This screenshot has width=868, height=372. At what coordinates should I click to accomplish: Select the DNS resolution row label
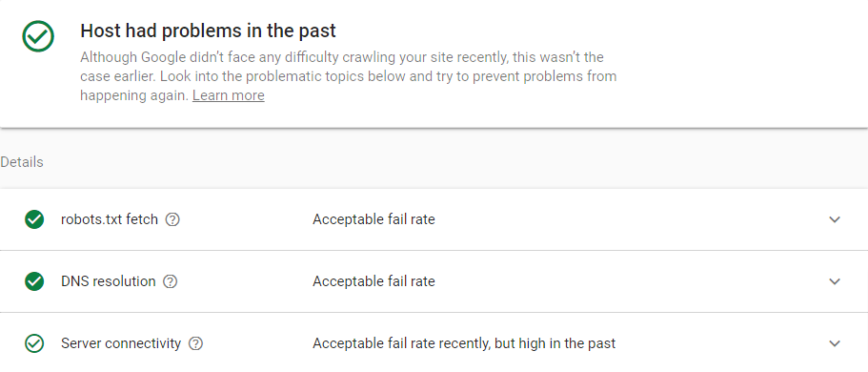pyautogui.click(x=109, y=281)
